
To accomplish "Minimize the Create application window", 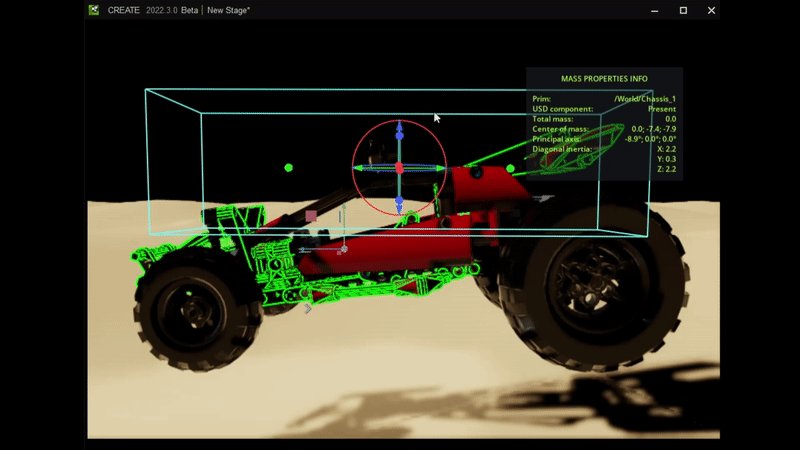I will (x=655, y=10).
